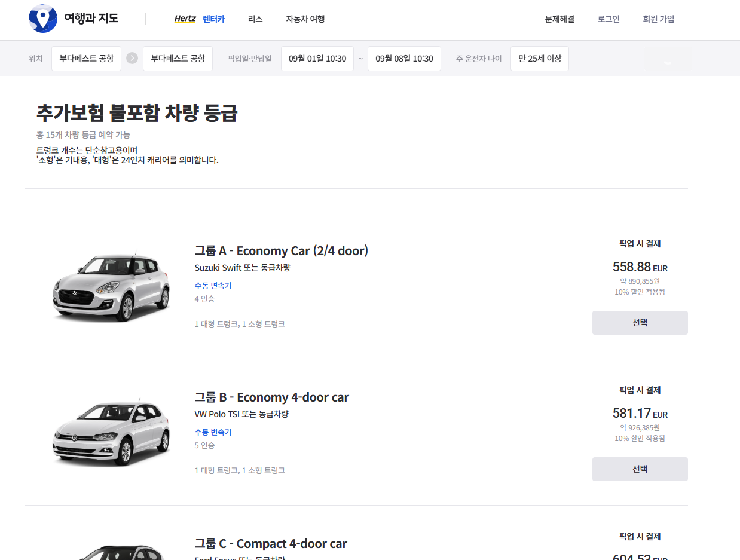Image resolution: width=740 pixels, height=560 pixels.
Task: Change pickup date 09월 01일 10:30
Action: (x=317, y=59)
